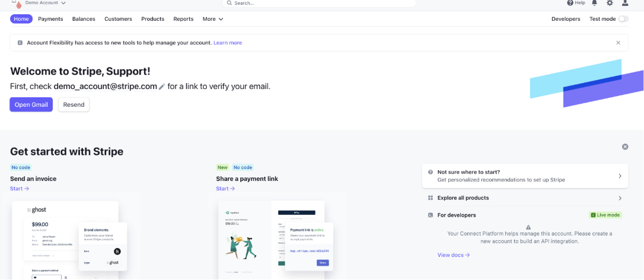Click the search input field

tap(320, 3)
